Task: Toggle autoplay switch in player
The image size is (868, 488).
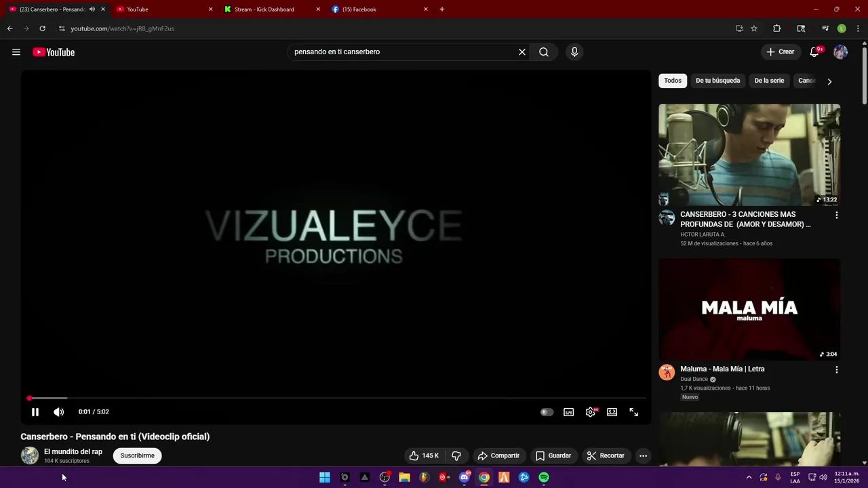Action: coord(547,412)
